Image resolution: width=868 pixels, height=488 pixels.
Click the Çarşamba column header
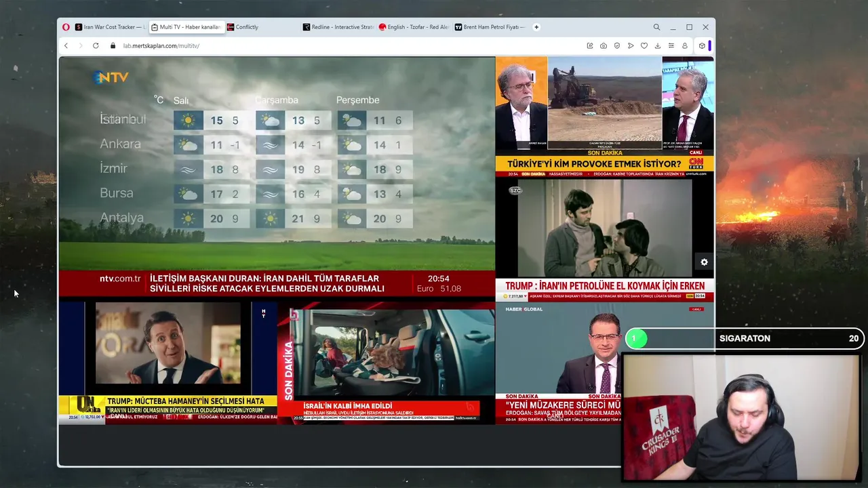tap(277, 100)
